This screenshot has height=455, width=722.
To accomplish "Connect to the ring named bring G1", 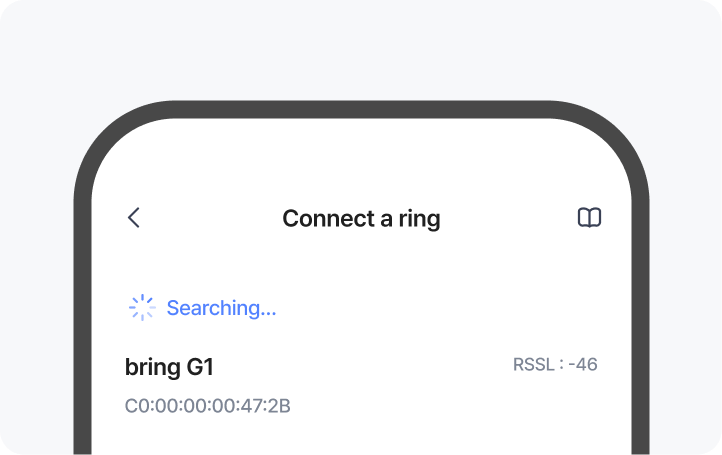I will click(169, 367).
